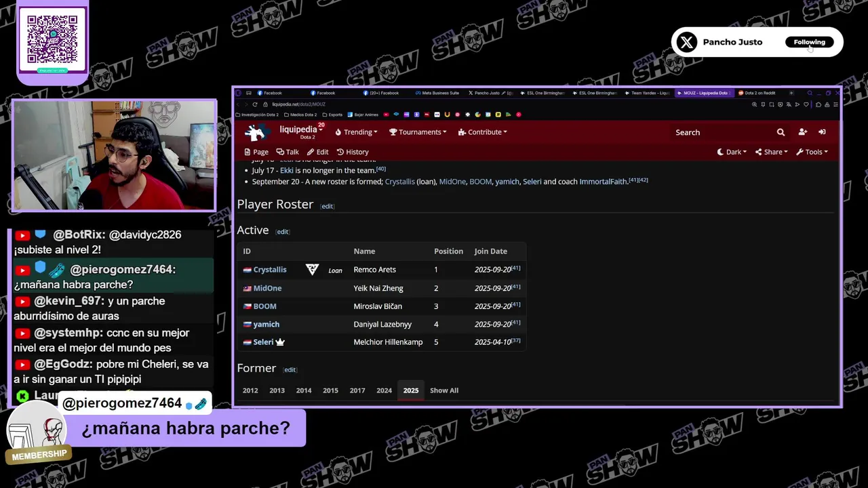Click the QR code in the top-left overlay
Image resolution: width=868 pixels, height=488 pixels.
[x=52, y=39]
